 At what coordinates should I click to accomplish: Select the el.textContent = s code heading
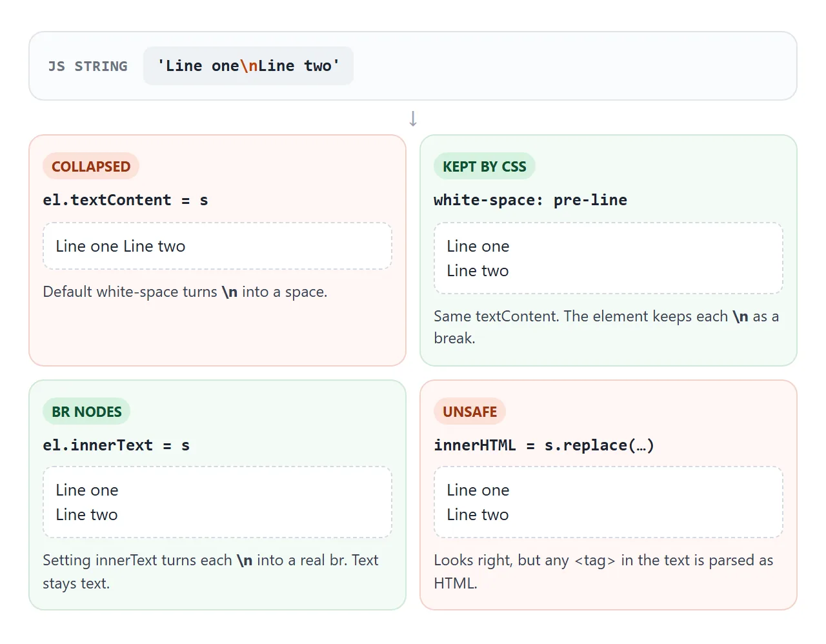coord(125,200)
